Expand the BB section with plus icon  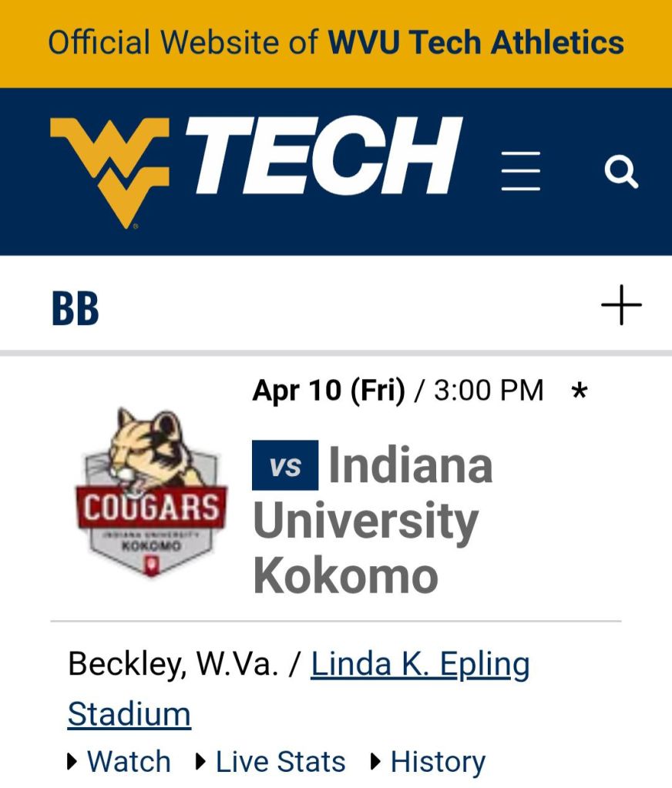click(x=621, y=306)
